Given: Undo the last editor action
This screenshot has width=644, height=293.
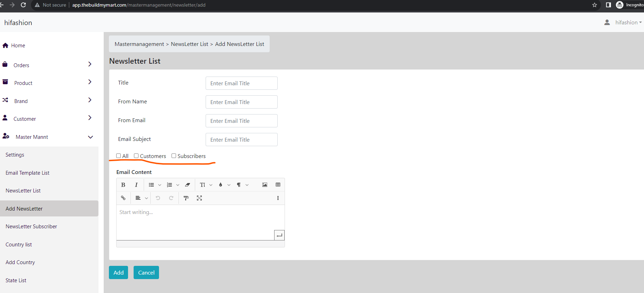Looking at the screenshot, I should [x=158, y=198].
